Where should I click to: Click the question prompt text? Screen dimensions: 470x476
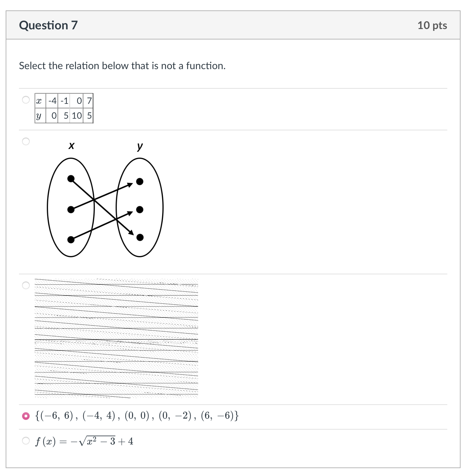pos(122,66)
